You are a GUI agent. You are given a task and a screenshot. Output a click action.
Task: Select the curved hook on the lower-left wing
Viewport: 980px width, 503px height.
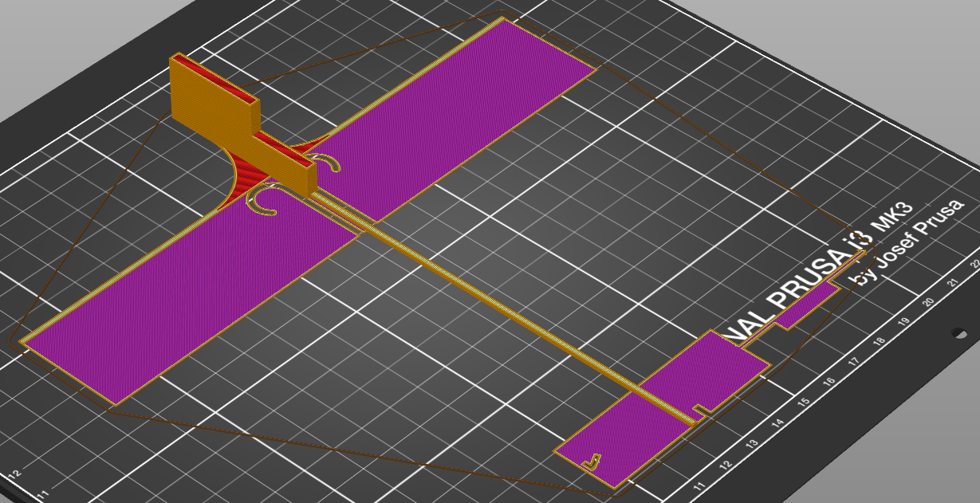263,202
